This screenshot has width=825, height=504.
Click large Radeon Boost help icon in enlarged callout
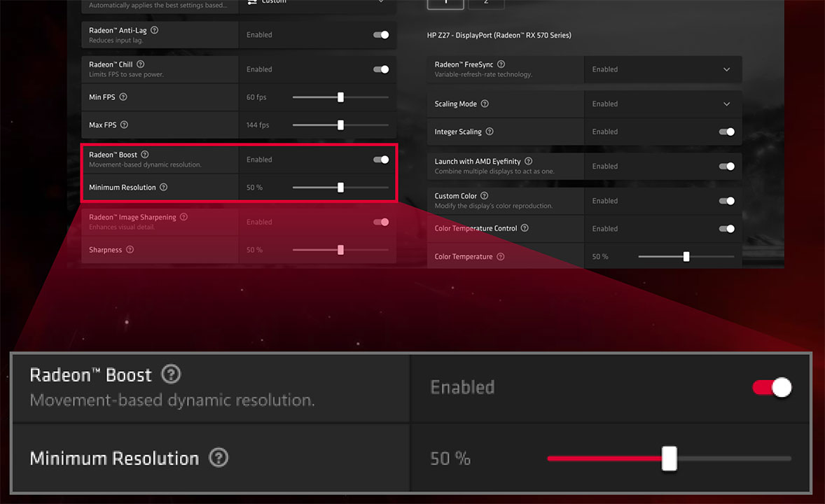[171, 374]
